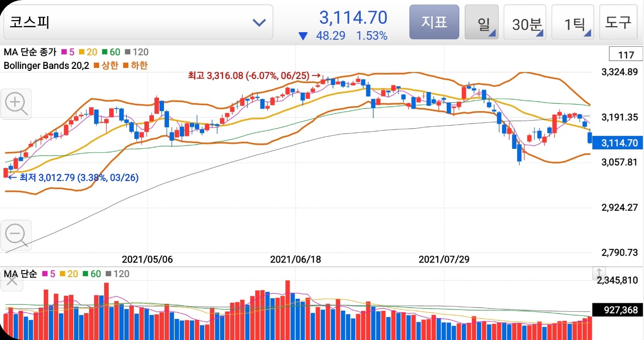The height and width of the screenshot is (340, 644).
Task: Zoom in with the magnifier plus icon
Action: coord(17,104)
